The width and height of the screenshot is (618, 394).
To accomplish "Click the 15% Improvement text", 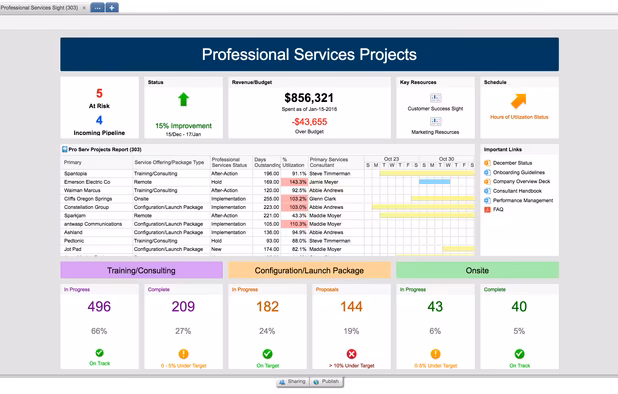I will 183,126.
